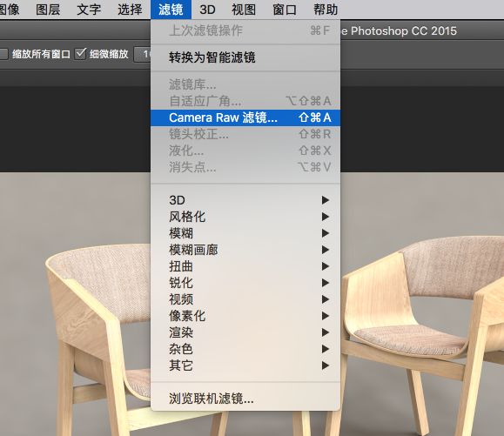
Task: Expand the 视频 submenu
Action: [x=245, y=299]
